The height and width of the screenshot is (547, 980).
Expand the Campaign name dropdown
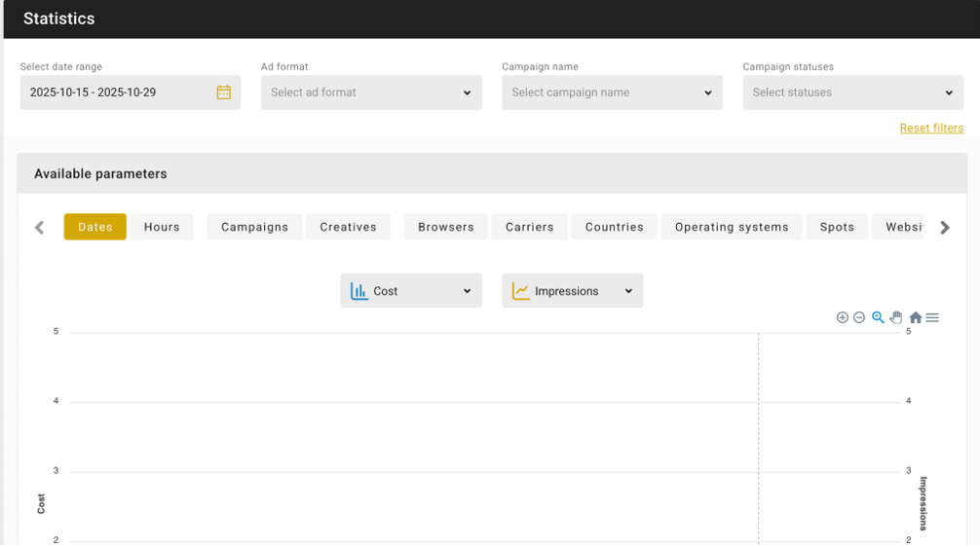click(x=612, y=92)
